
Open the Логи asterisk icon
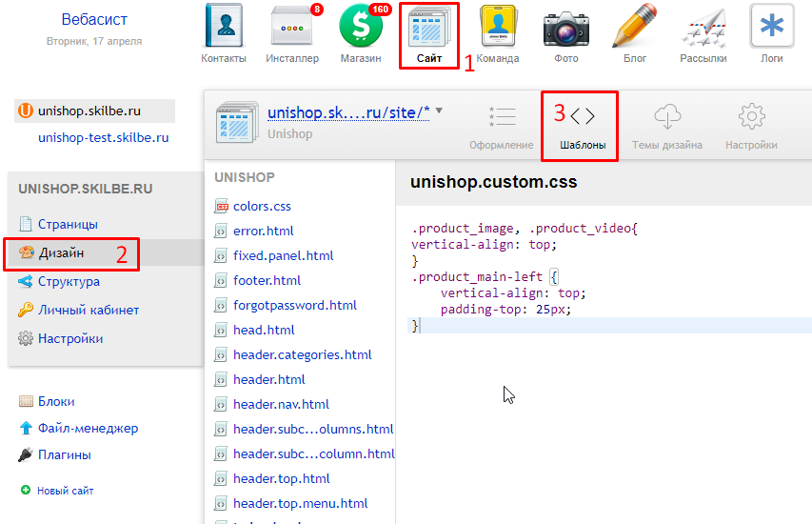[772, 28]
